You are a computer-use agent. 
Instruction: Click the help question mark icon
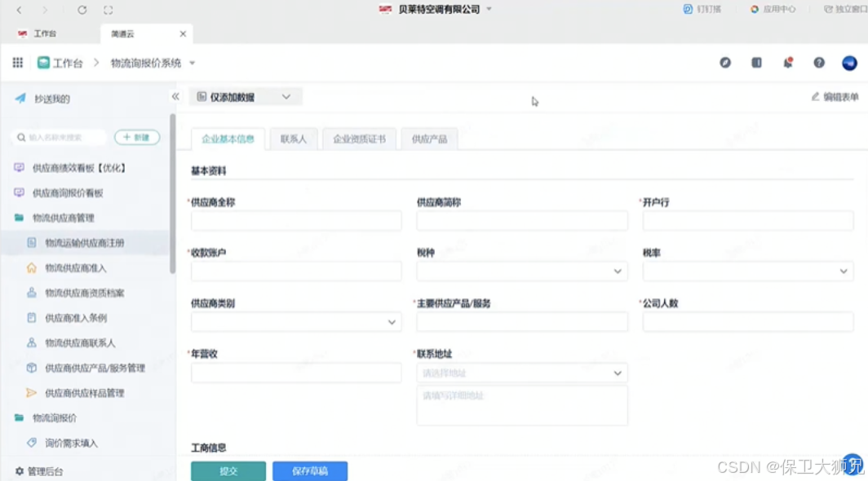pyautogui.click(x=817, y=62)
